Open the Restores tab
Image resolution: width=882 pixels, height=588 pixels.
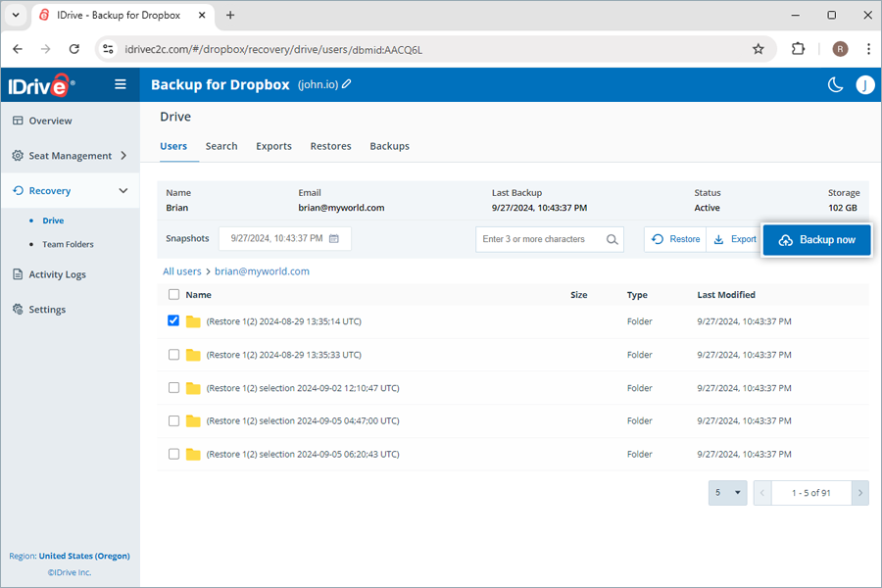330,146
